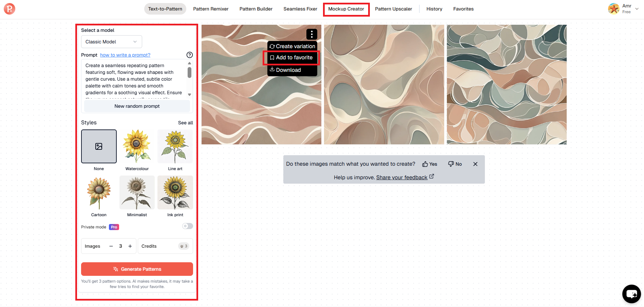The image size is (644, 307).
Task: Increase the image count with plus
Action: point(130,246)
